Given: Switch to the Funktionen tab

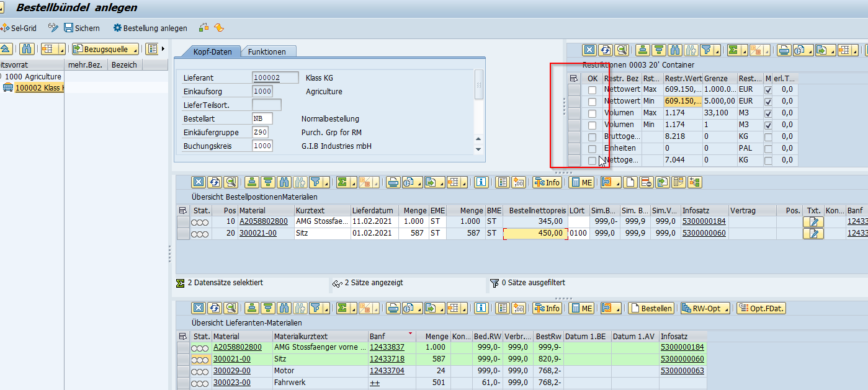Looking at the screenshot, I should (x=267, y=52).
